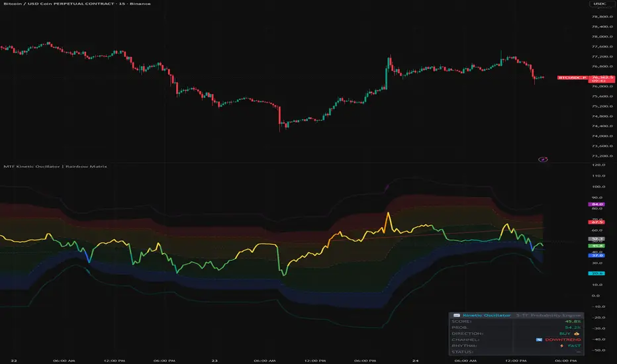Click the DOWNTREND channel value
This screenshot has height=364, width=617.
[x=563, y=340]
